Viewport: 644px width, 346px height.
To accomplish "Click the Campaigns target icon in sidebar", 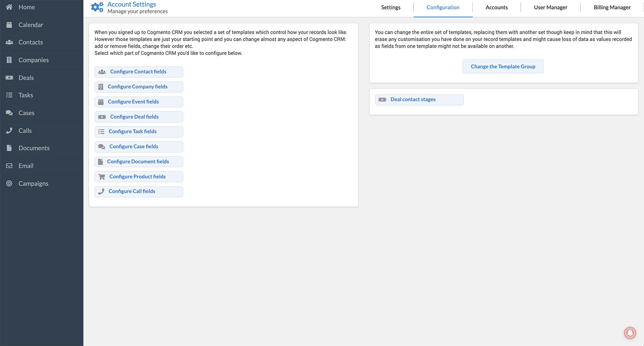I will pyautogui.click(x=9, y=183).
